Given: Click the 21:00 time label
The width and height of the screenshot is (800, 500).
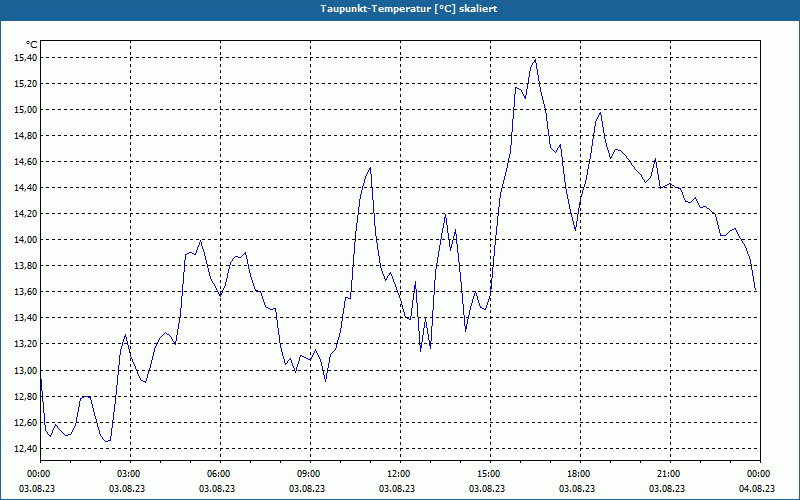Looking at the screenshot, I should pos(670,474).
